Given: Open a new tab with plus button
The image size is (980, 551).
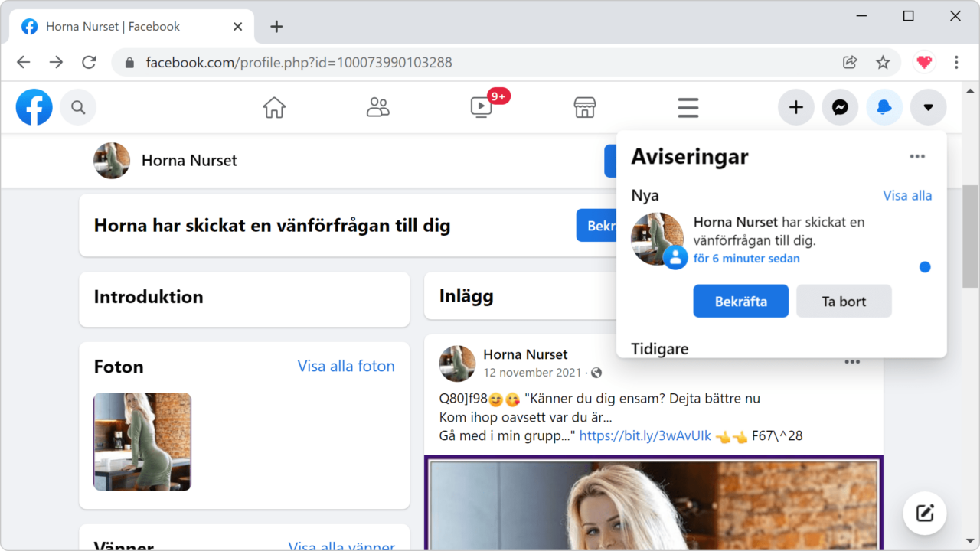Looking at the screenshot, I should (276, 27).
